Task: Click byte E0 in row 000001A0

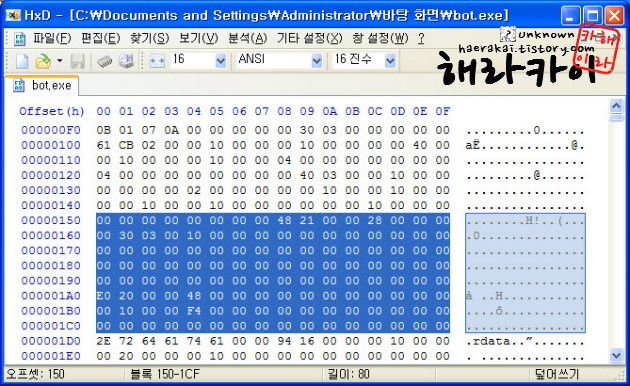Action: 104,296
